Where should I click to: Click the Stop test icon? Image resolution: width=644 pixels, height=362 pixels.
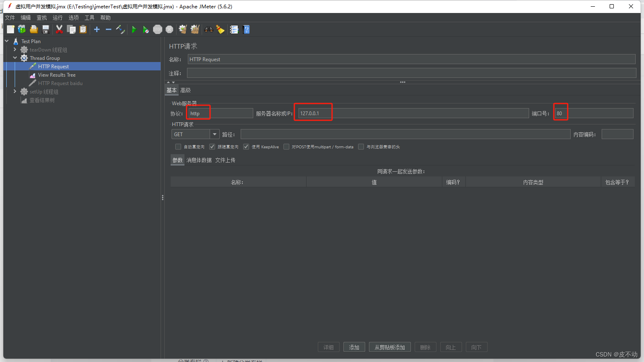158,29
